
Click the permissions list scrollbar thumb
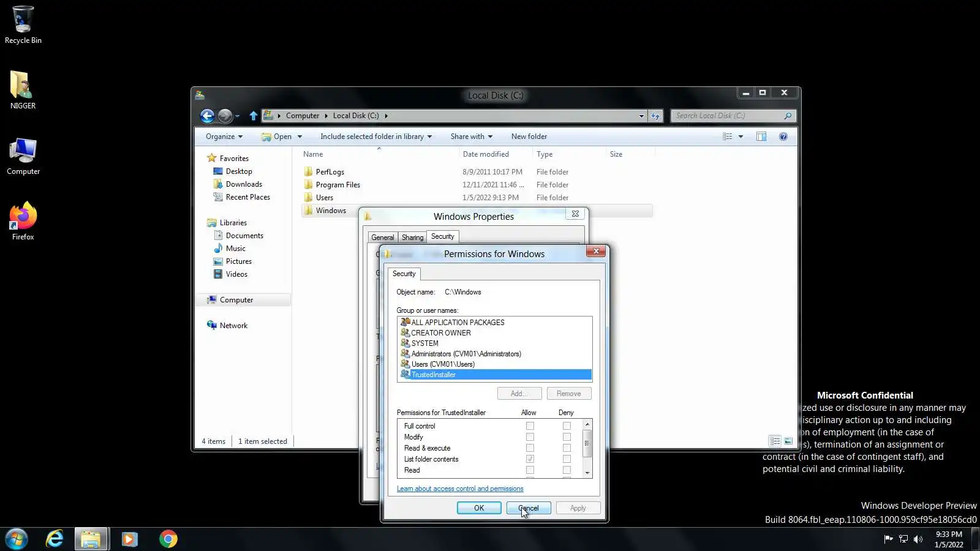[587, 443]
